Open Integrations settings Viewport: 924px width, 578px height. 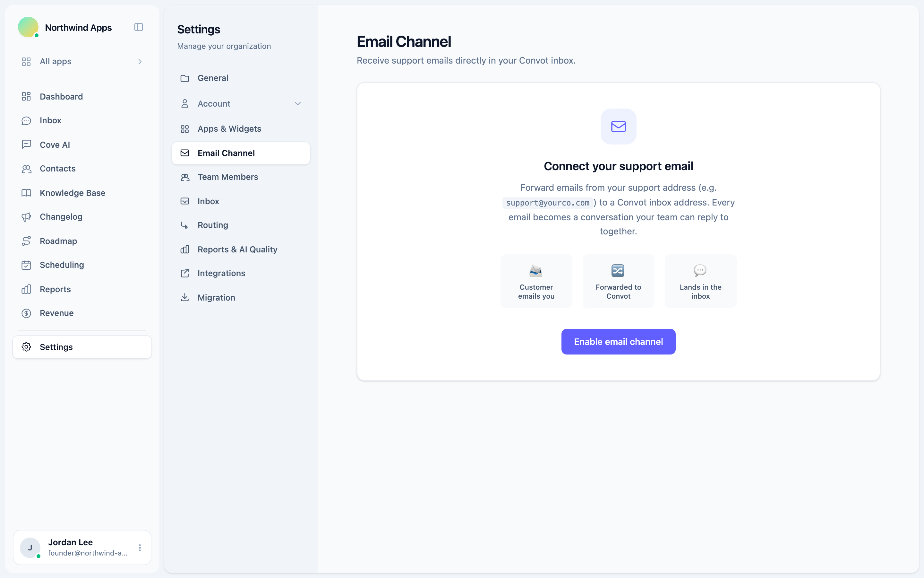click(241, 273)
